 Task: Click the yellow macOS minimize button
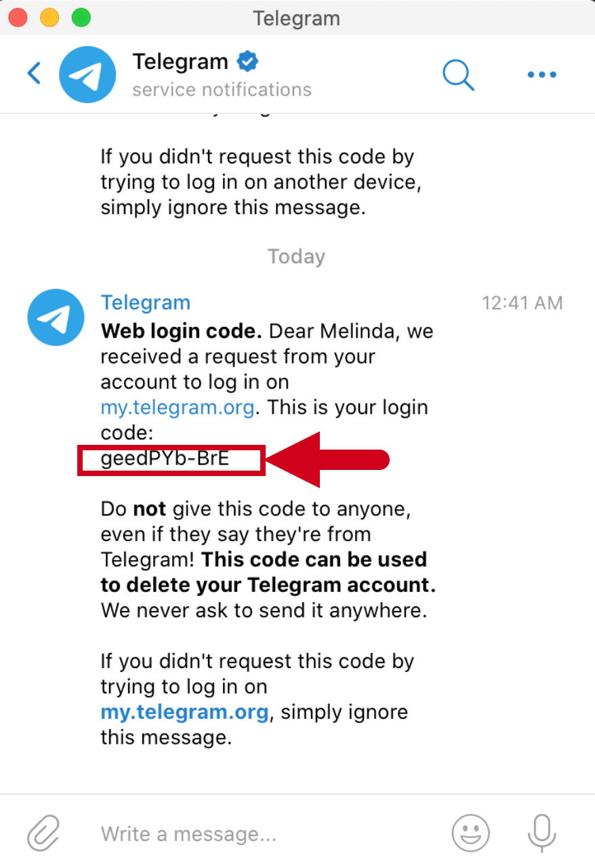tap(49, 18)
